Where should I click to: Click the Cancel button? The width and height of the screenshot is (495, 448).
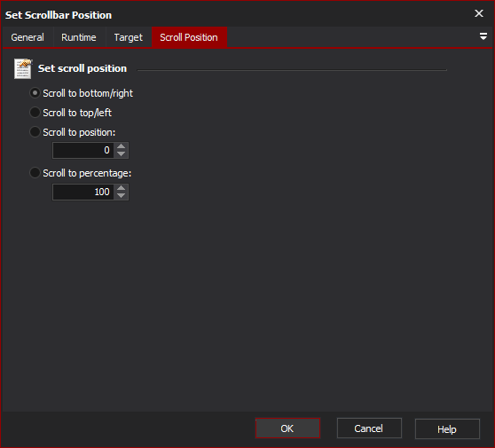369,428
